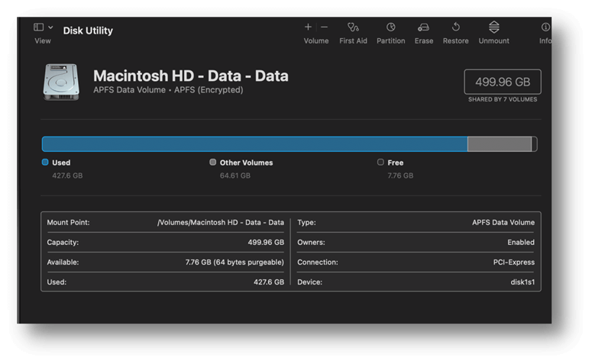Click the Connection label
Image resolution: width=592 pixels, height=364 pixels.
coord(318,263)
